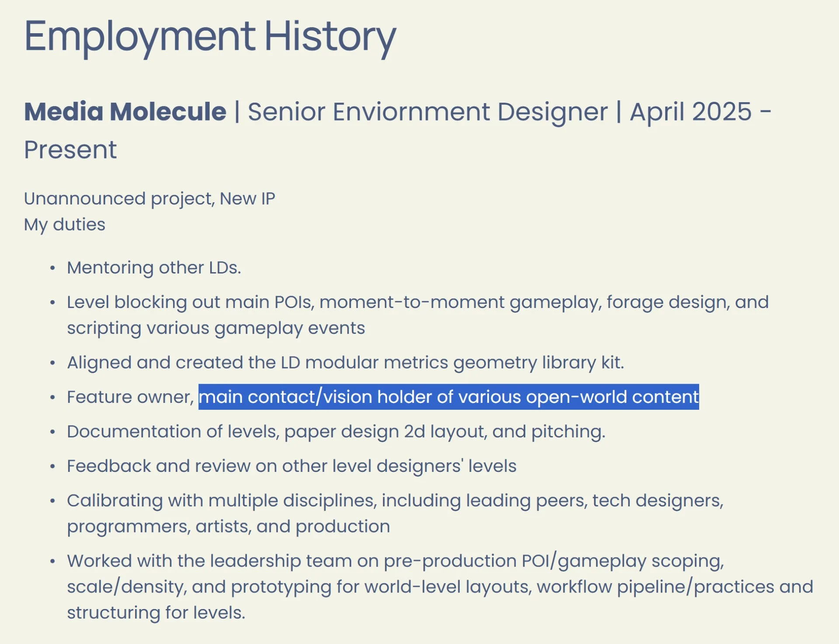
Task: Click the programmers, artists, and production line
Action: (x=228, y=526)
